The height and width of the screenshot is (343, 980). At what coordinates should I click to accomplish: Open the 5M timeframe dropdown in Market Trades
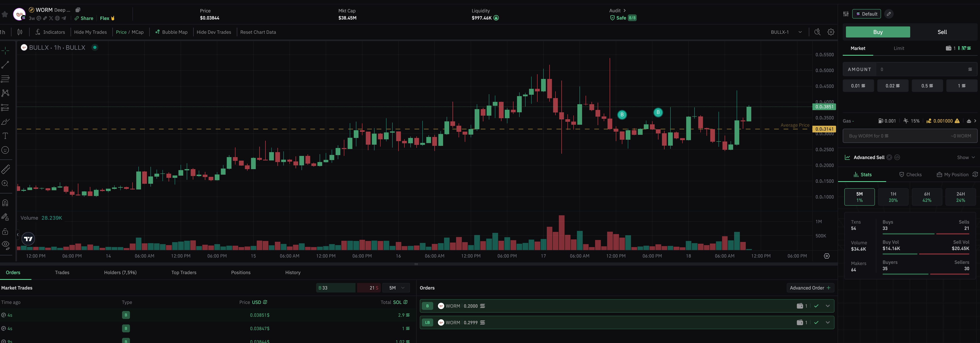click(x=396, y=288)
